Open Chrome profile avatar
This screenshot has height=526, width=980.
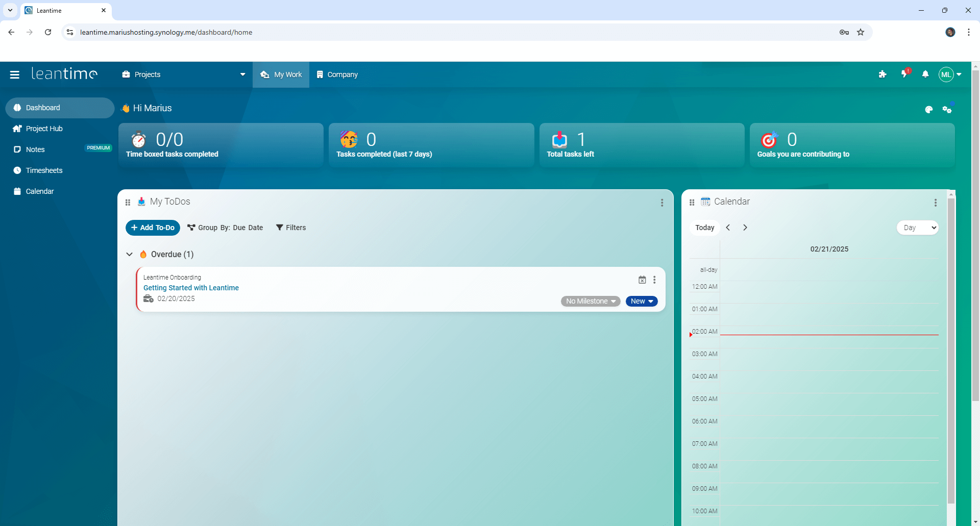950,32
